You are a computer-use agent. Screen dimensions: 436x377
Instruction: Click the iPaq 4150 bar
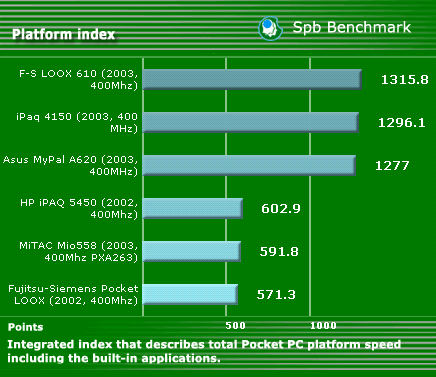[251, 123]
